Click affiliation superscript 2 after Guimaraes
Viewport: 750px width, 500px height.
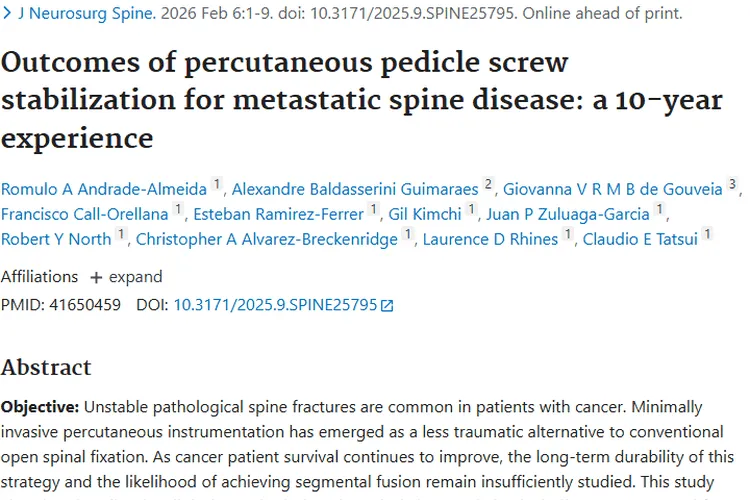pos(488,185)
